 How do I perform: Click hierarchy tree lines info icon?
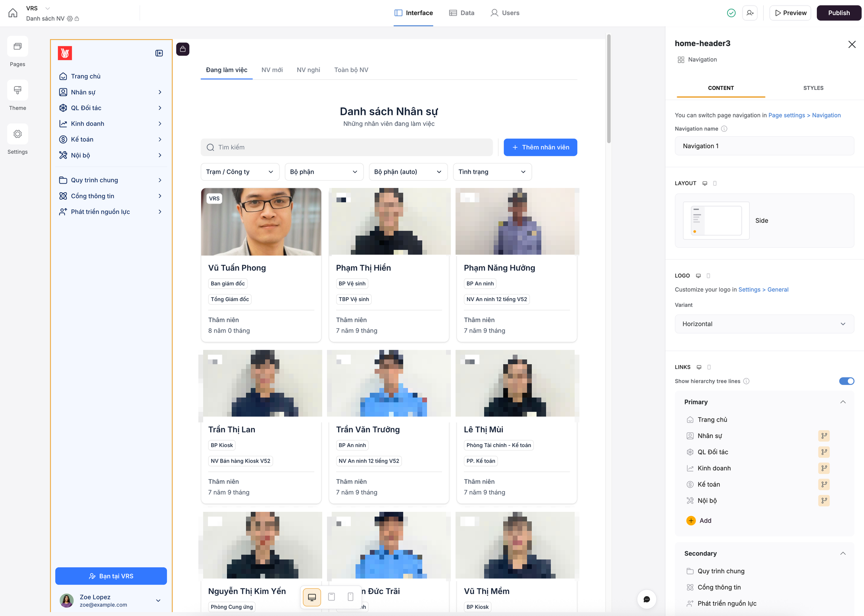point(746,381)
